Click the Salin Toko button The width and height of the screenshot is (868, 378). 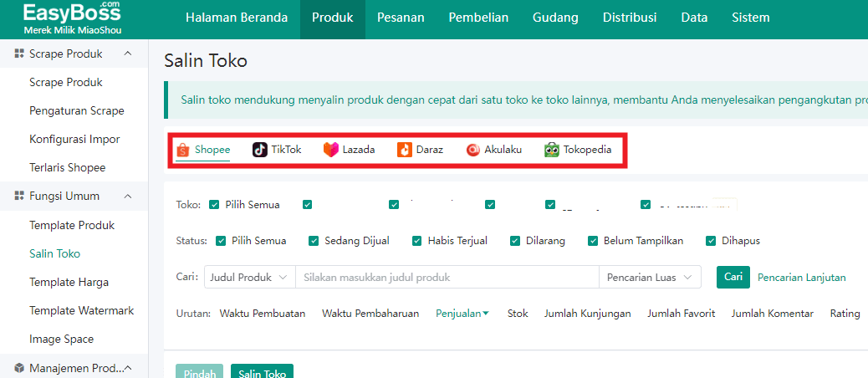(x=262, y=371)
